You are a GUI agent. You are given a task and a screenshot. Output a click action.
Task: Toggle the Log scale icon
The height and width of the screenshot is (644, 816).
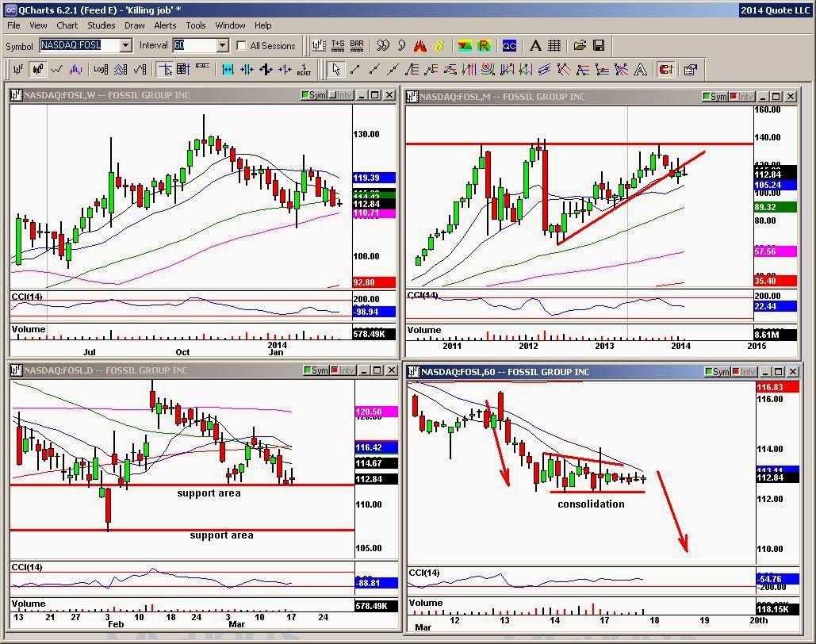101,69
